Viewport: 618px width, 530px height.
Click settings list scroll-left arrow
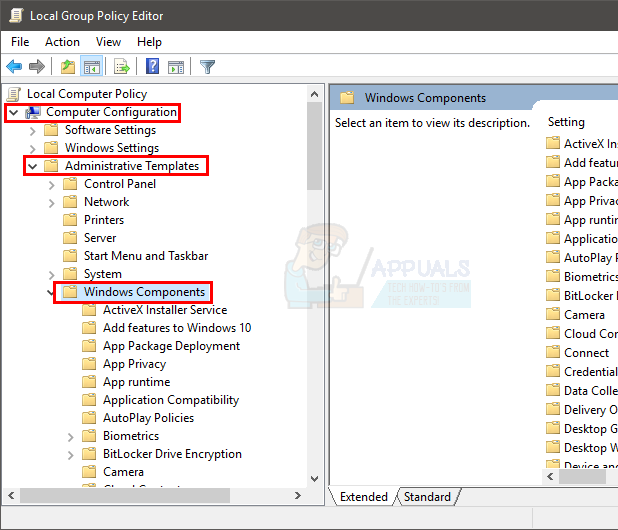tap(551, 477)
